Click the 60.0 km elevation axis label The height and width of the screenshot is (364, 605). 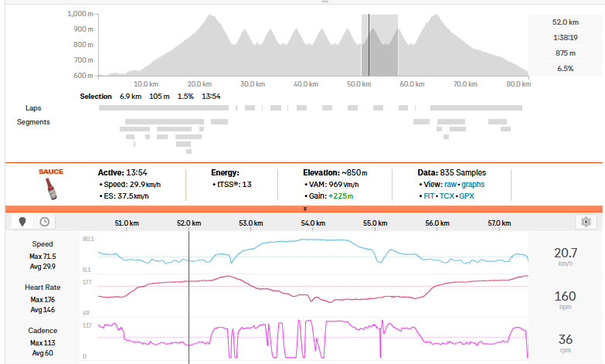coord(412,83)
